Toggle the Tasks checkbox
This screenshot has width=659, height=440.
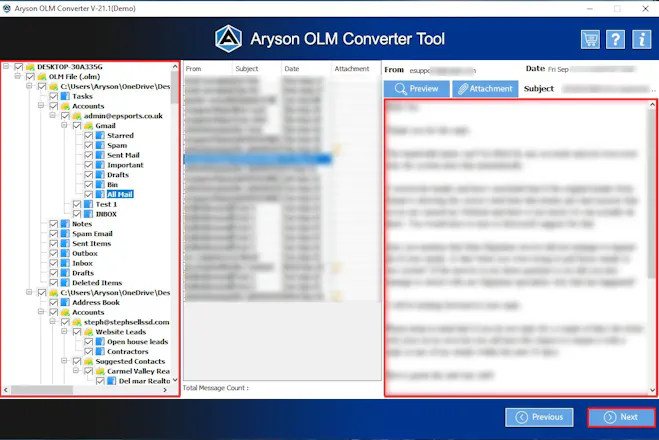53,96
